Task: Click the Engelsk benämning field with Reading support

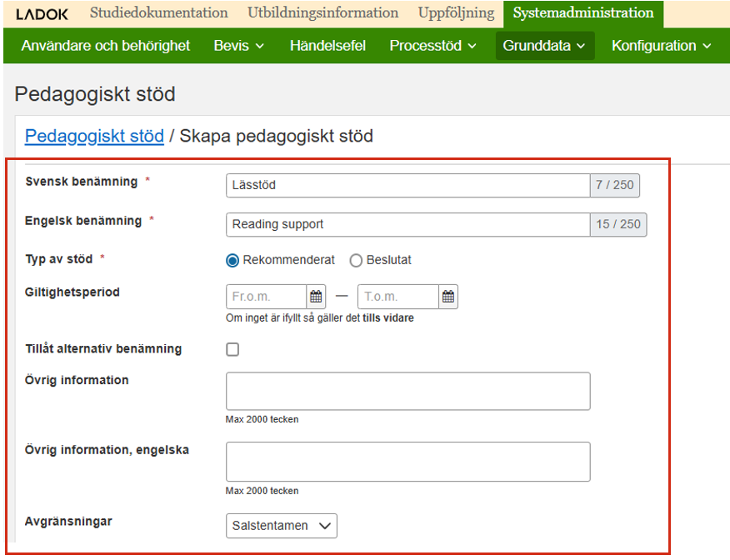Action: pyautogui.click(x=407, y=224)
